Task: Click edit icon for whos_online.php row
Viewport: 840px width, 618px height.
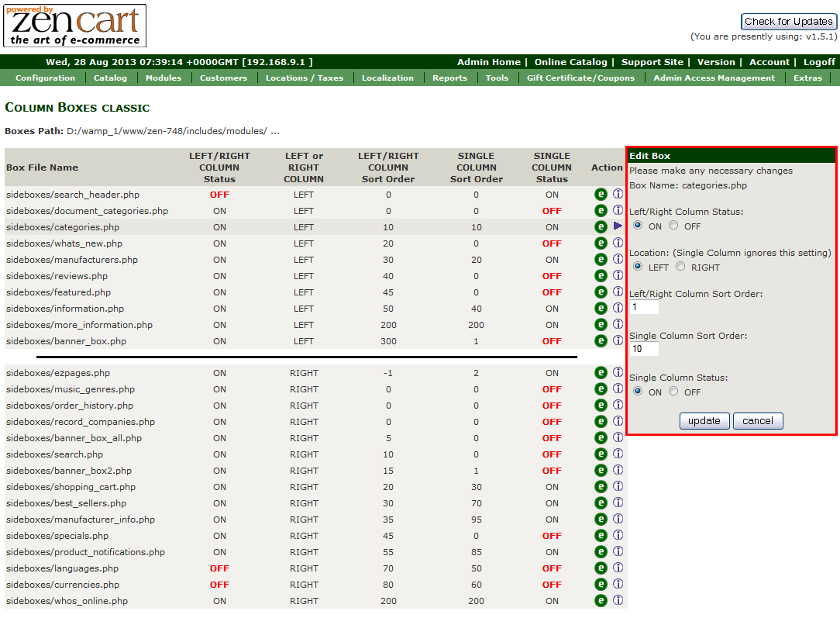Action: (601, 601)
